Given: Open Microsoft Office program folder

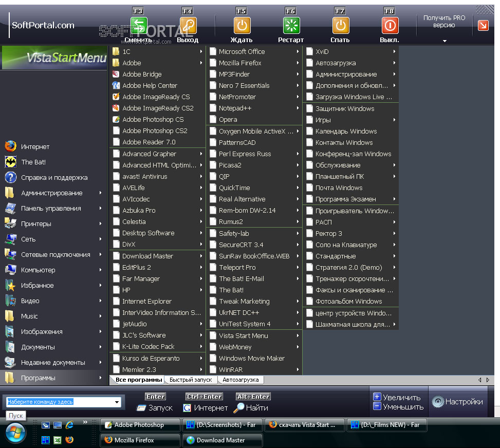Looking at the screenshot, I should (x=254, y=52).
